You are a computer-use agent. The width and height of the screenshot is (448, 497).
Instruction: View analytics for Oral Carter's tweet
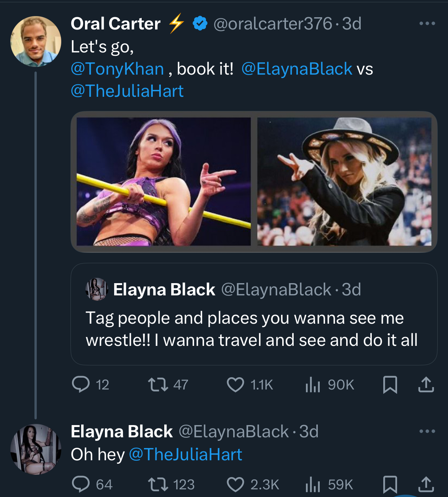click(313, 385)
